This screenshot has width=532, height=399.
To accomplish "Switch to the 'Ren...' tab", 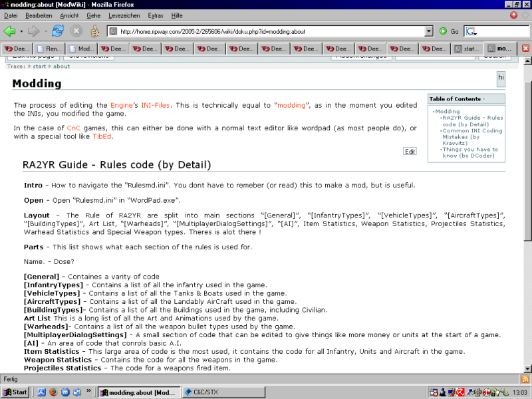I will 49,49.
